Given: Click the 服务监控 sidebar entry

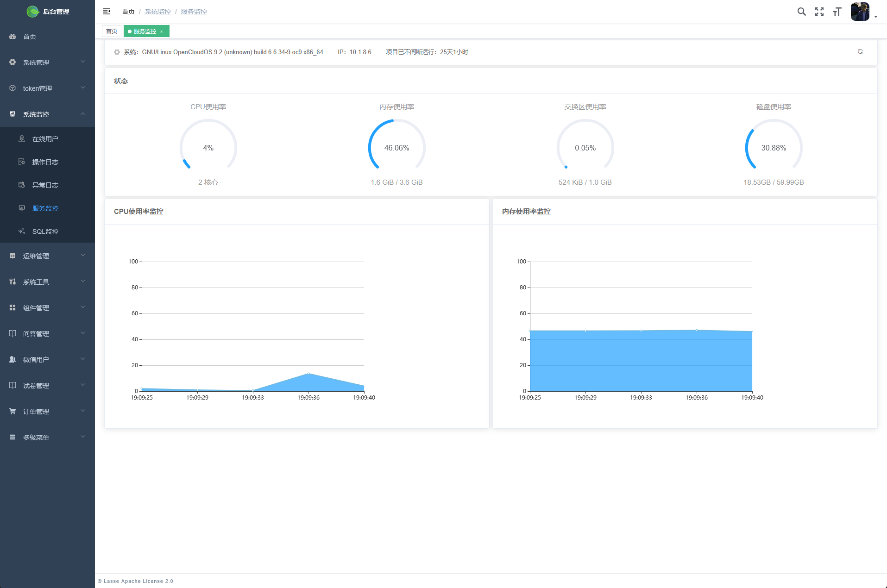Looking at the screenshot, I should click(x=47, y=208).
